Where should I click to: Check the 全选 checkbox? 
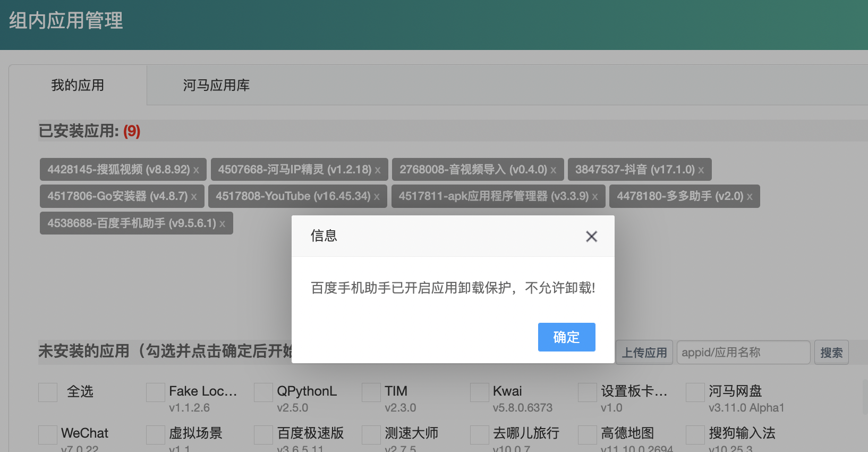point(48,392)
